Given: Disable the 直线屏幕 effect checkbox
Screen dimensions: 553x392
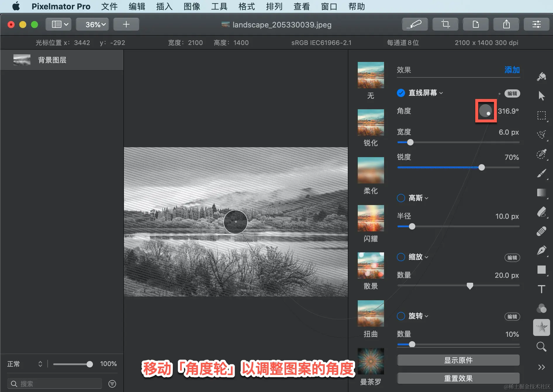Looking at the screenshot, I should tap(401, 93).
